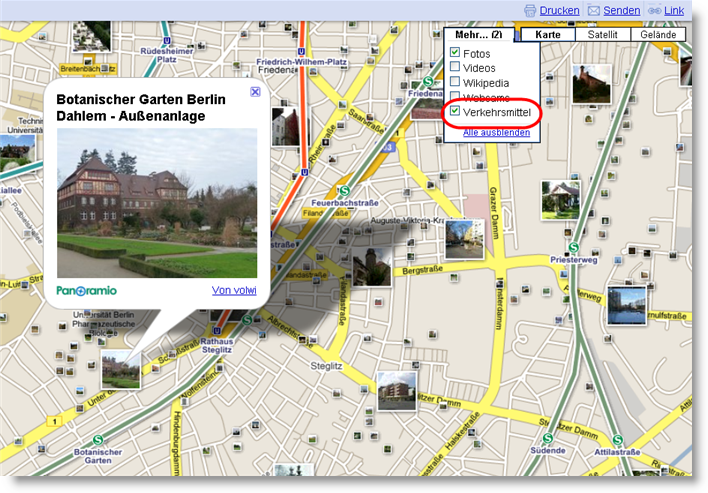This screenshot has width=708, height=493.
Task: Enable the Videos checkbox
Action: point(455,67)
